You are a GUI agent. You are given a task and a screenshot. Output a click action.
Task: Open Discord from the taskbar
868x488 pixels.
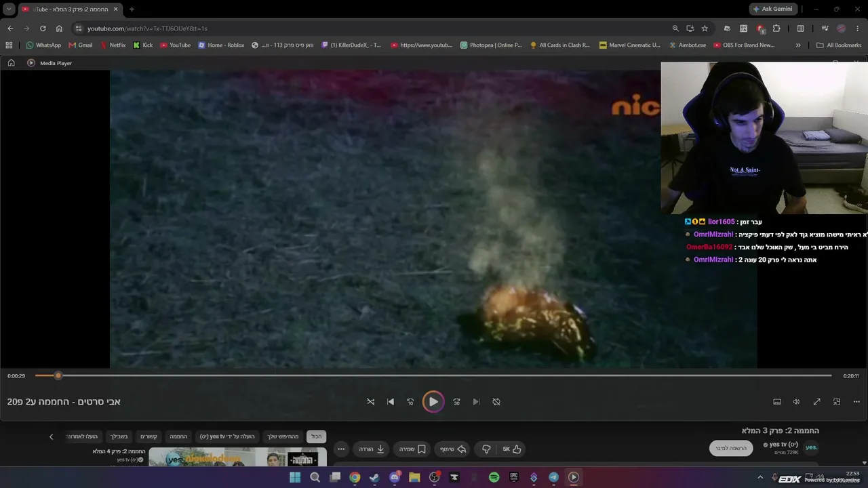(395, 477)
